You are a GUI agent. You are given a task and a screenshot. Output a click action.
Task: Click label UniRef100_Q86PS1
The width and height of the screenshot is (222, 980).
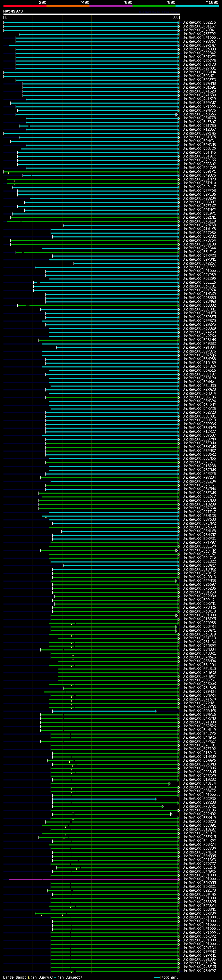(199, 680)
